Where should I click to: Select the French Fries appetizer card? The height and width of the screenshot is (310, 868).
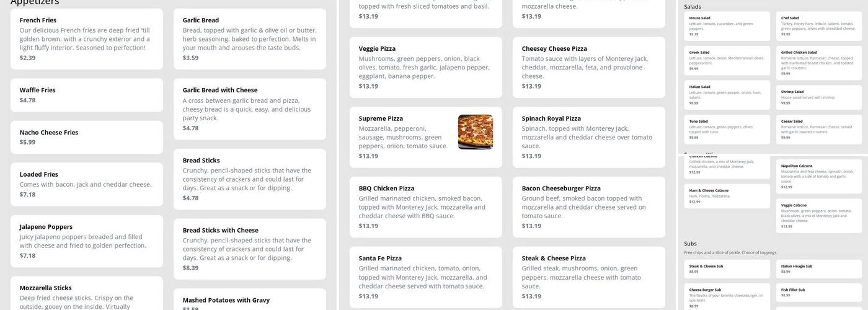click(x=87, y=38)
